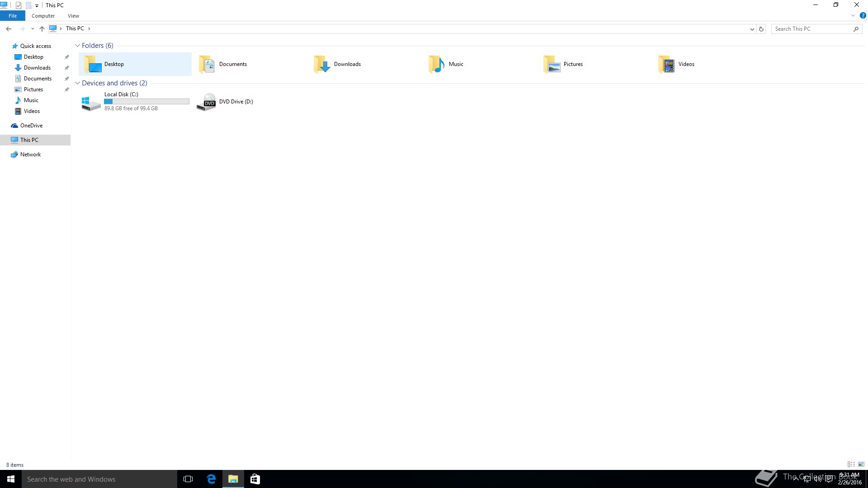Collapse the Devices and drives group
Viewport: 868px width, 488px height.
click(x=77, y=83)
